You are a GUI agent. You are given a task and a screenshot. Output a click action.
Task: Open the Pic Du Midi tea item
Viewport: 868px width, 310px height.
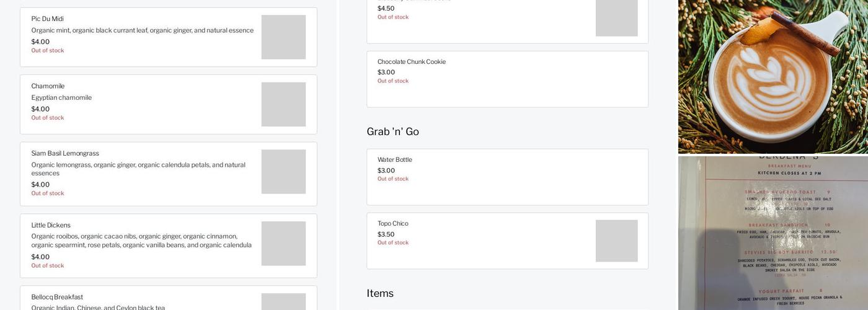(48, 19)
